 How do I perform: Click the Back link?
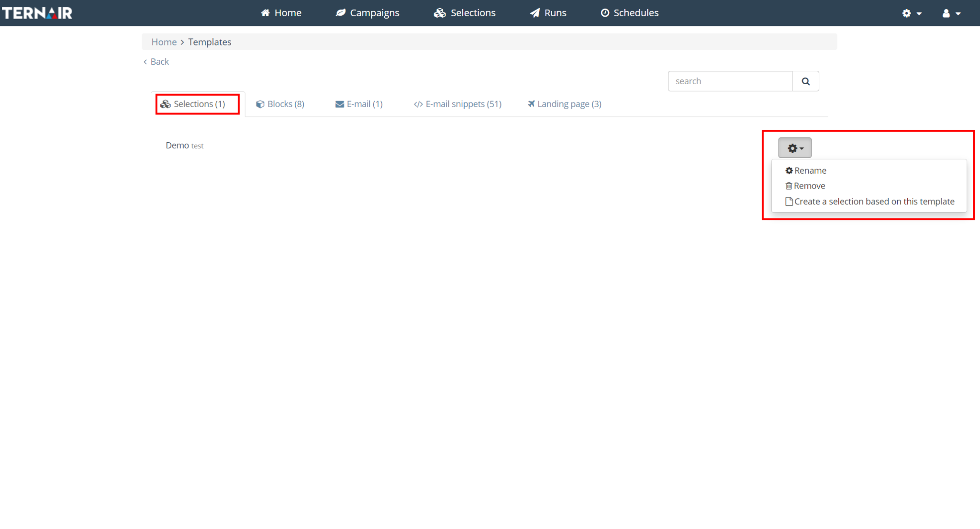tap(156, 62)
